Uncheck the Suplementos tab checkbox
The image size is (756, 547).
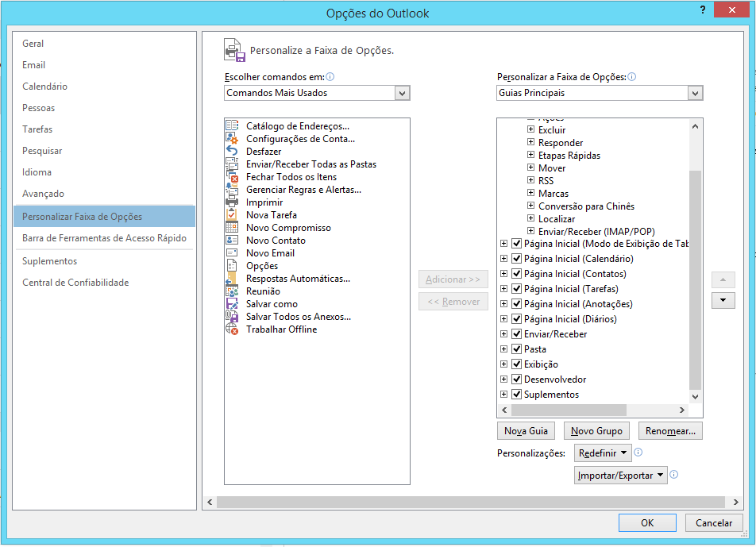pyautogui.click(x=516, y=395)
